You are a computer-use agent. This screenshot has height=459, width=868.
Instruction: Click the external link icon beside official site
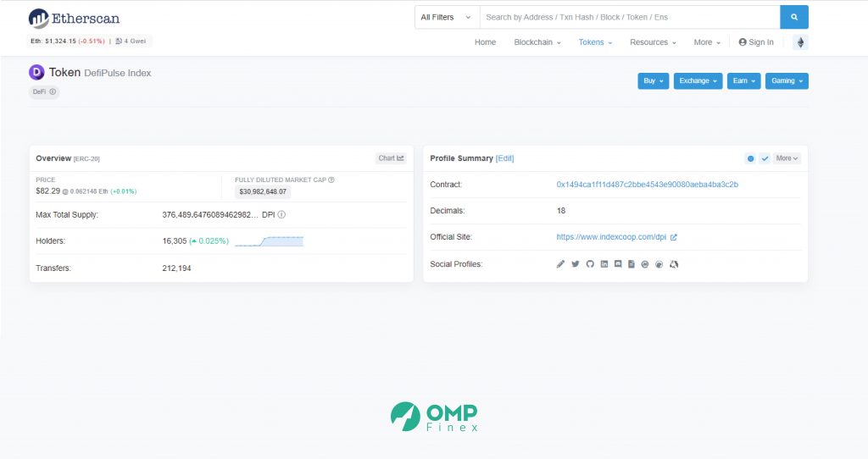(x=674, y=237)
